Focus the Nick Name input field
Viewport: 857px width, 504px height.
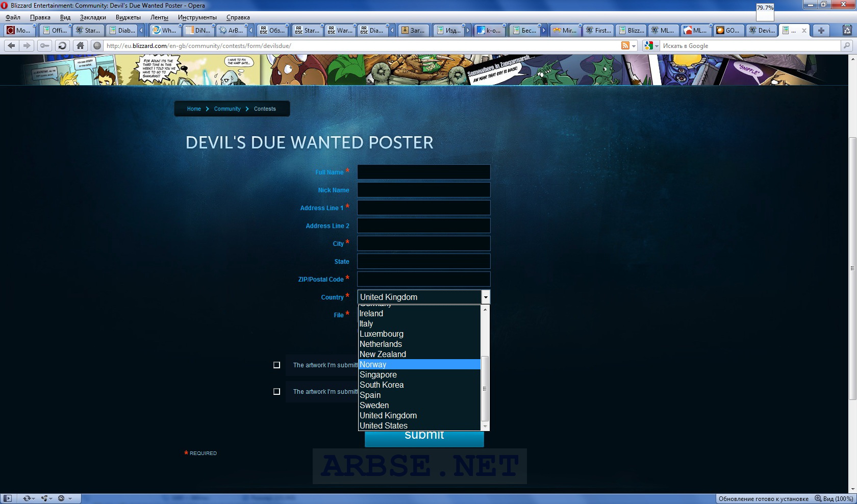423,190
